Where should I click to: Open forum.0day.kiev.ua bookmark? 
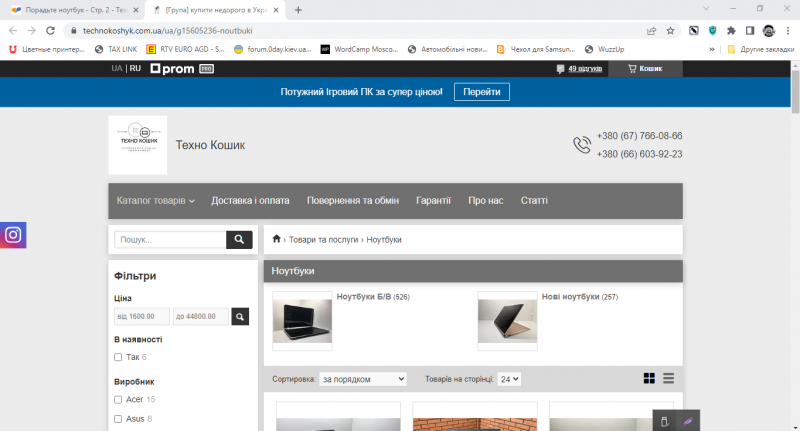coord(272,49)
